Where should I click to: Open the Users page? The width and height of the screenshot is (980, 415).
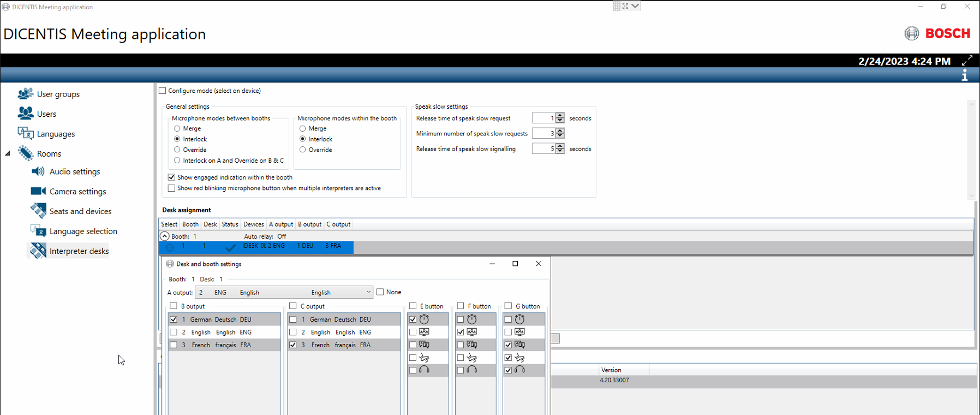tap(46, 114)
